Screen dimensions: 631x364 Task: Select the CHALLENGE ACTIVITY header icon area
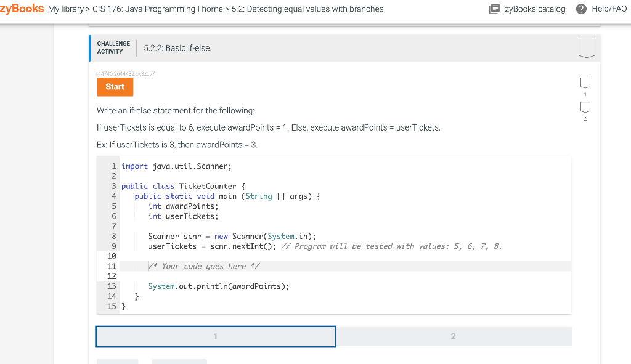[113, 47]
